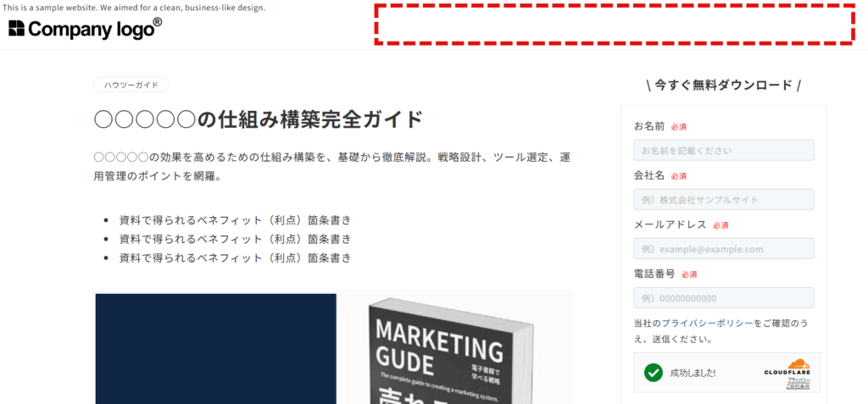Select the メールアドレス email input field
The width and height of the screenshot is (868, 404).
point(723,249)
